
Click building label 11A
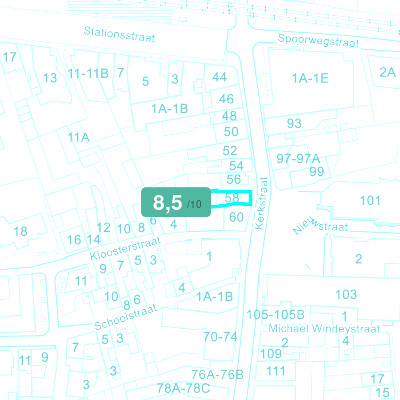tap(79, 137)
